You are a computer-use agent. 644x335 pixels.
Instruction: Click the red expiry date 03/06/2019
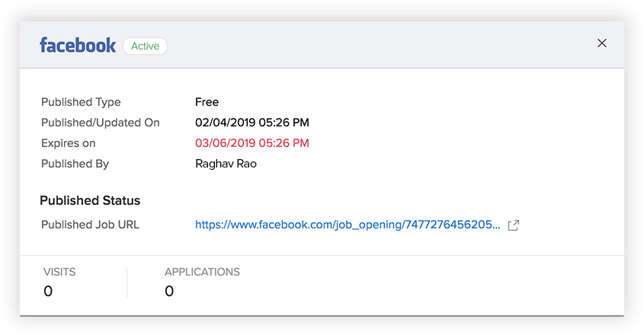[x=252, y=143]
